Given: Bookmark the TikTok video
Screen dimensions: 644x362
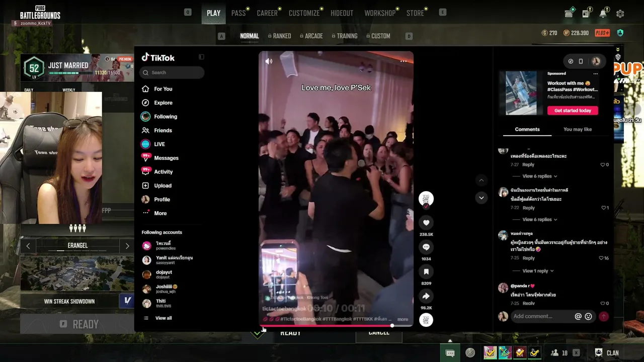Looking at the screenshot, I should 426,271.
